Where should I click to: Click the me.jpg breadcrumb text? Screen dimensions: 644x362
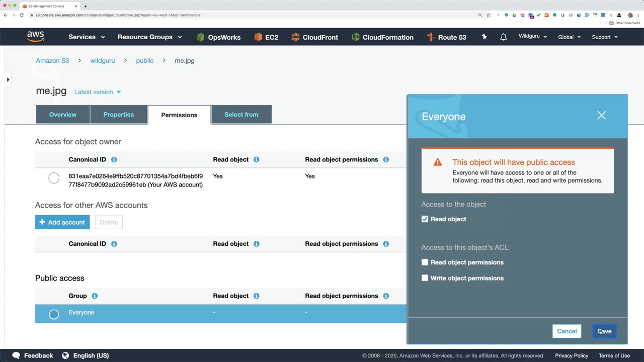coord(185,61)
